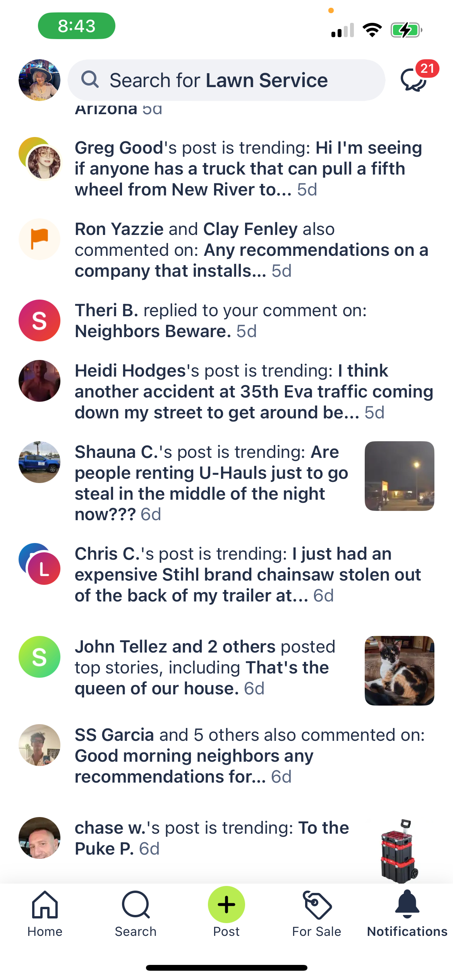Tap the pink S avatar for Theri B.

[x=39, y=320]
